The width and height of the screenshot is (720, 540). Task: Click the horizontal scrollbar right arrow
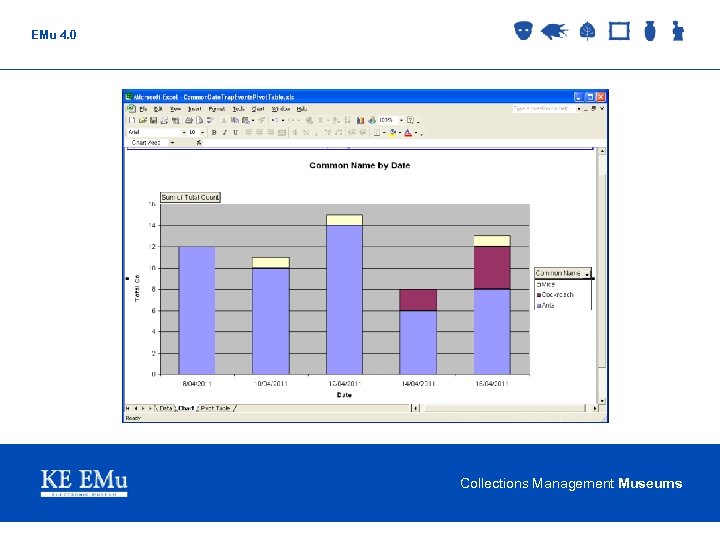click(x=595, y=408)
